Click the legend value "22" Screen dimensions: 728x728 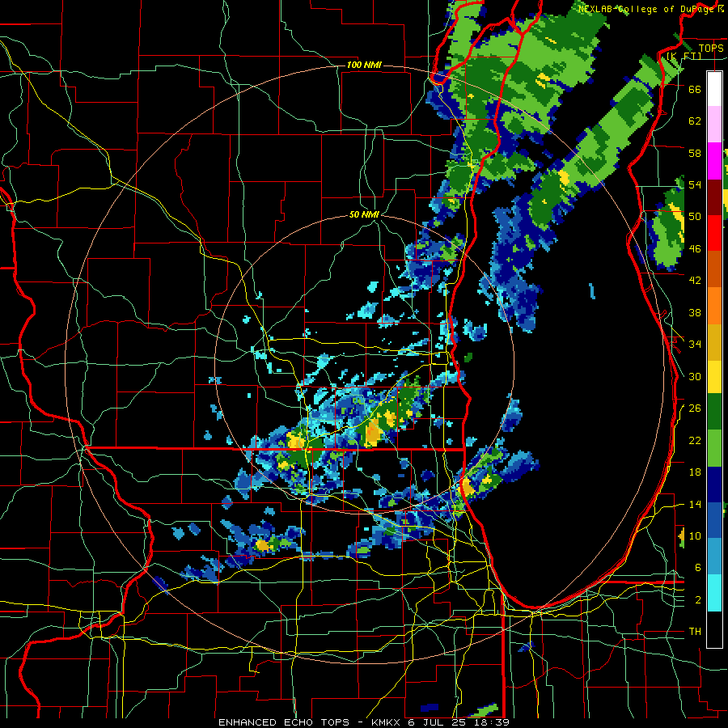[695, 441]
